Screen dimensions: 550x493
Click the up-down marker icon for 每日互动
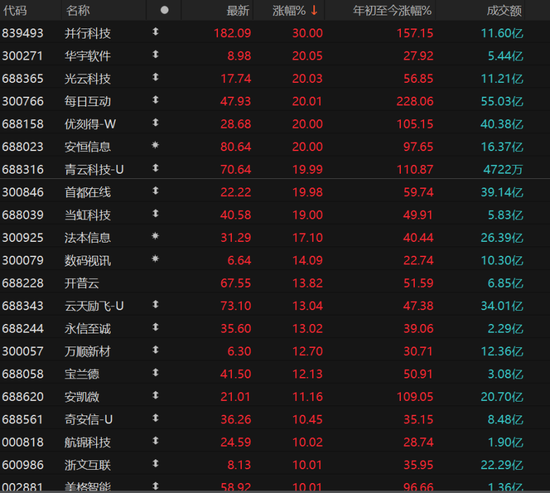tap(155, 100)
